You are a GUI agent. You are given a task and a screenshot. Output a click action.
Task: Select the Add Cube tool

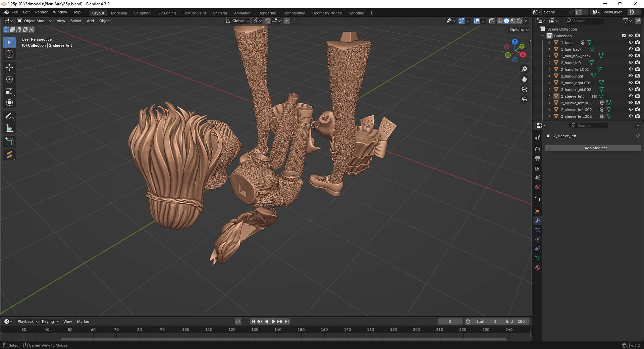click(x=9, y=142)
